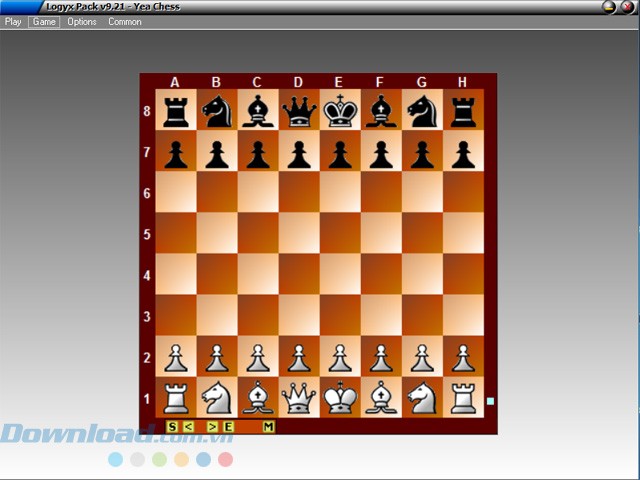Click the cyan turn indicator beside the board
Image resolution: width=640 pixels, height=480 pixels.
[x=490, y=402]
